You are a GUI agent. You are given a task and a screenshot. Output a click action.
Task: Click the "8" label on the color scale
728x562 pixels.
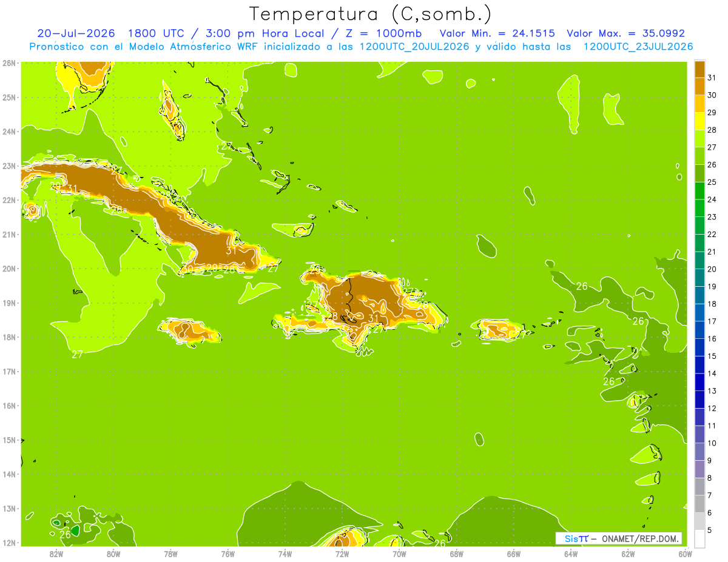click(710, 478)
